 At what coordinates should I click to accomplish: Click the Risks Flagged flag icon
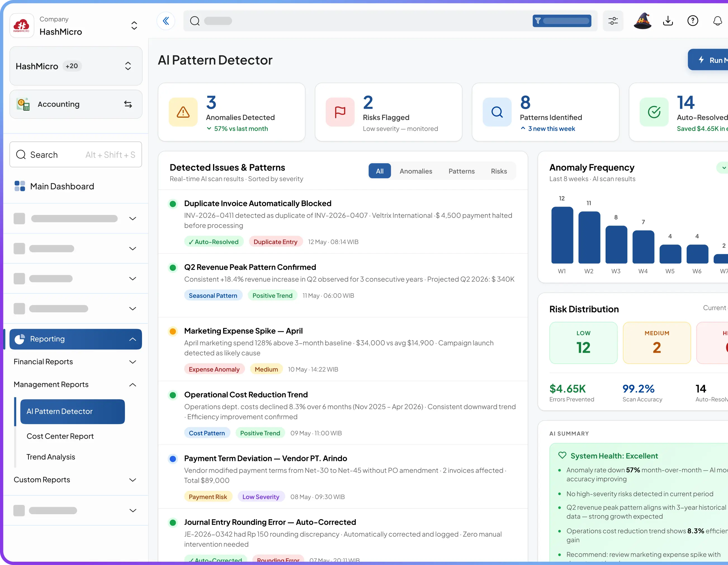pos(340,112)
